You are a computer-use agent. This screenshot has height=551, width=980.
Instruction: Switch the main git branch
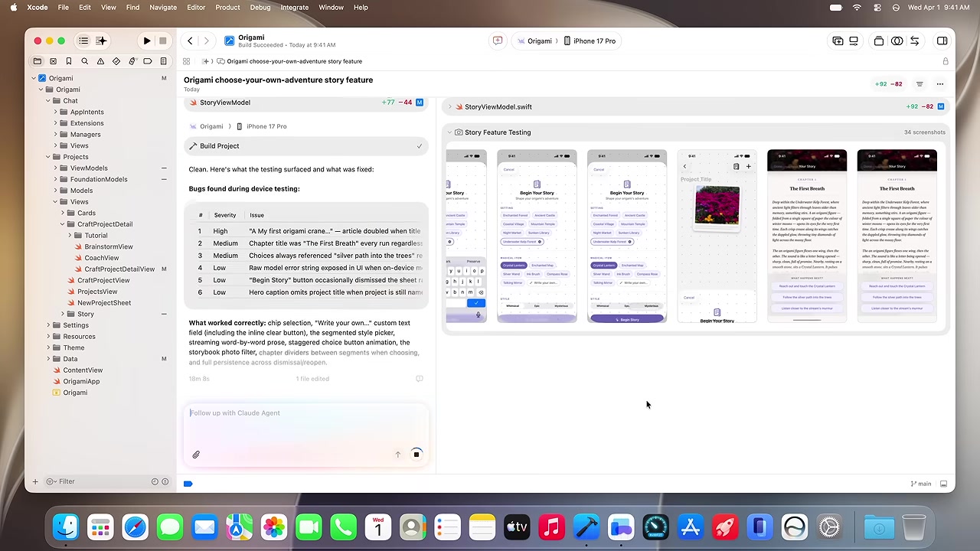921,484
